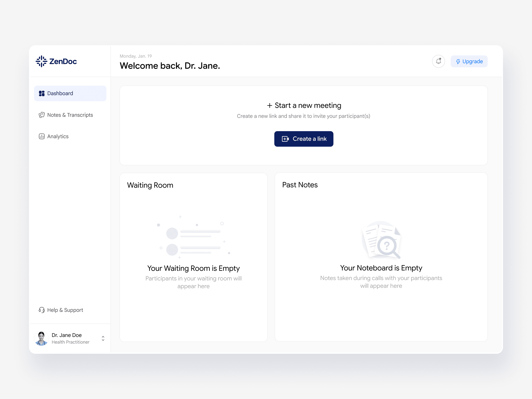Screen dimensions: 532x399
Task: Select the Dashboard grid icon
Action: pyautogui.click(x=42, y=93)
